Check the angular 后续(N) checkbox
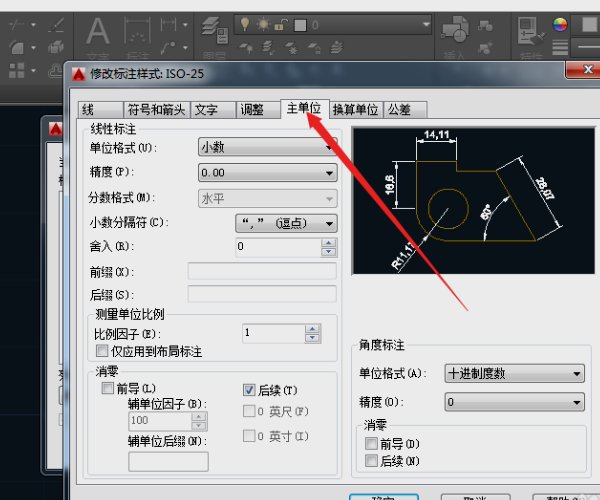This screenshot has width=600, height=500. coord(371,461)
